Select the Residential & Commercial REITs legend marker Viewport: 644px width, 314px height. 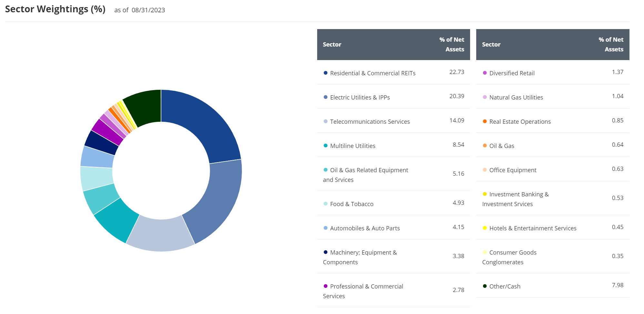coord(326,73)
